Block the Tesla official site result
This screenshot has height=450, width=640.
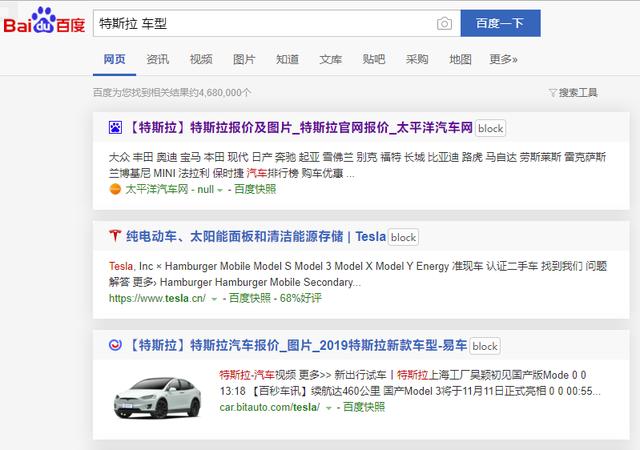tap(403, 237)
